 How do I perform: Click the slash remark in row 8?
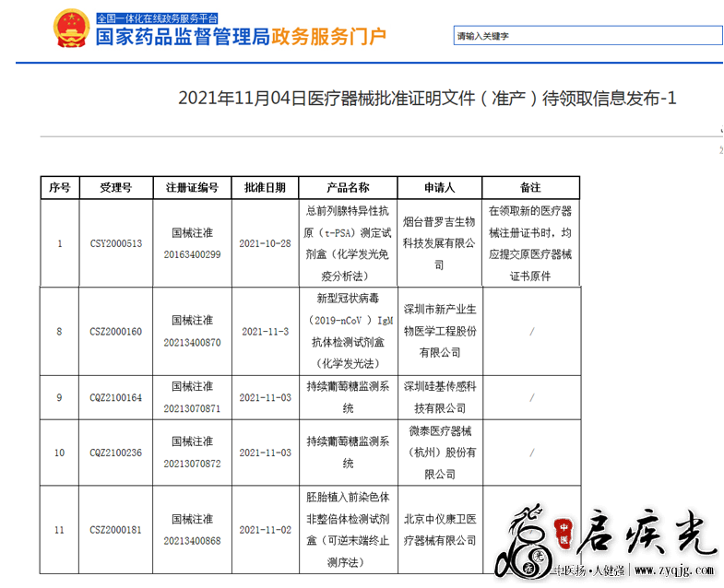click(532, 332)
